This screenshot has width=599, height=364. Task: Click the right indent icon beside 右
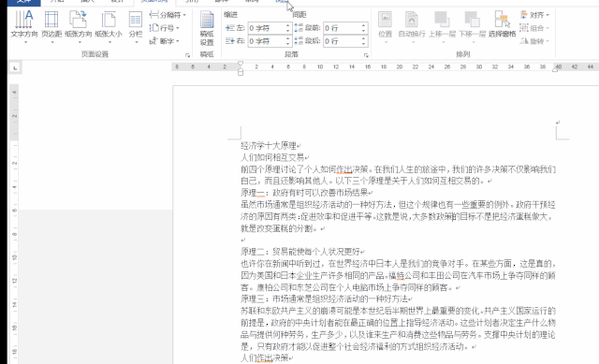click(x=229, y=41)
